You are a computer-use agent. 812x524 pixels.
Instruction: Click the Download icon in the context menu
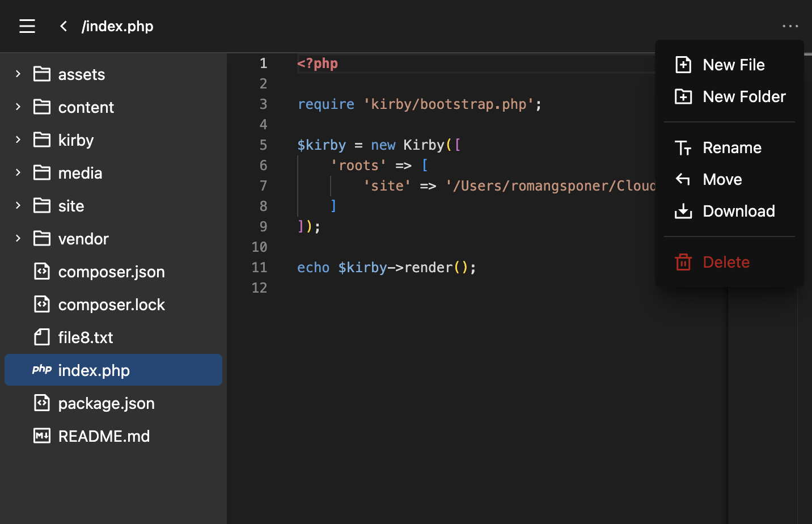pos(683,210)
